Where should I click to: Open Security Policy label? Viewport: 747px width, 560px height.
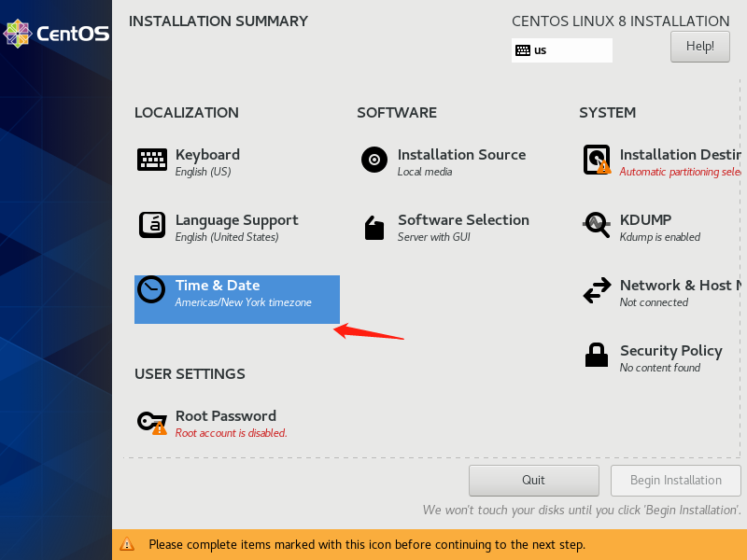coord(671,351)
